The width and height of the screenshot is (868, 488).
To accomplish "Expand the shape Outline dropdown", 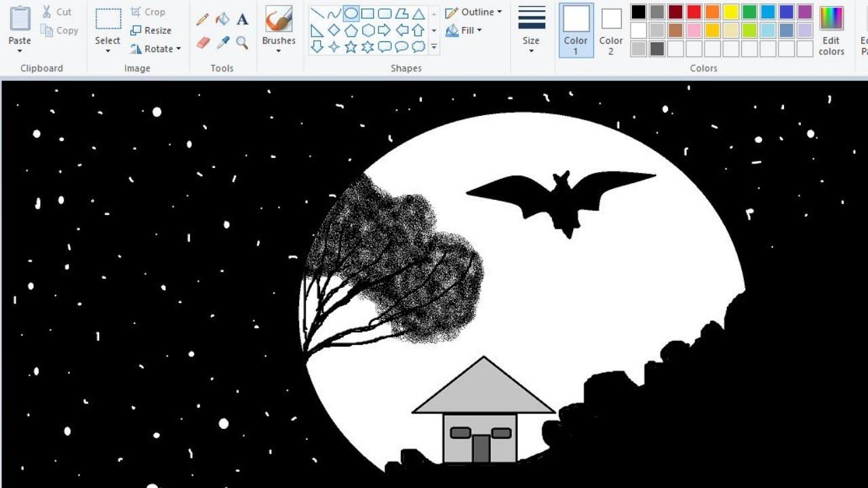I will pos(499,12).
